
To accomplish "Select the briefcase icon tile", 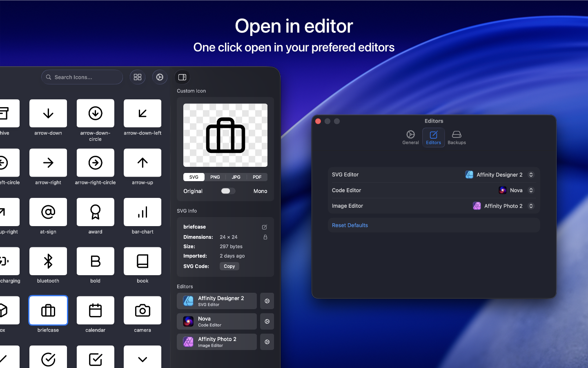I will point(48,310).
